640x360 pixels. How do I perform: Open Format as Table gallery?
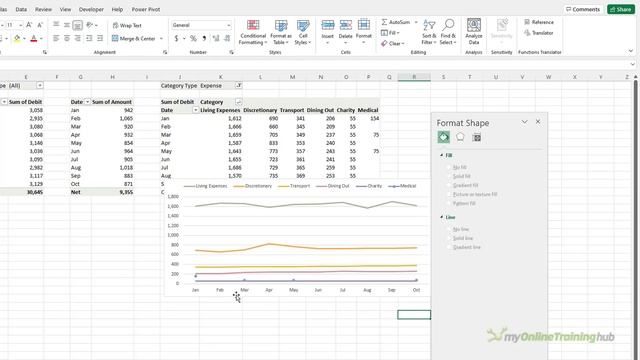click(x=281, y=32)
